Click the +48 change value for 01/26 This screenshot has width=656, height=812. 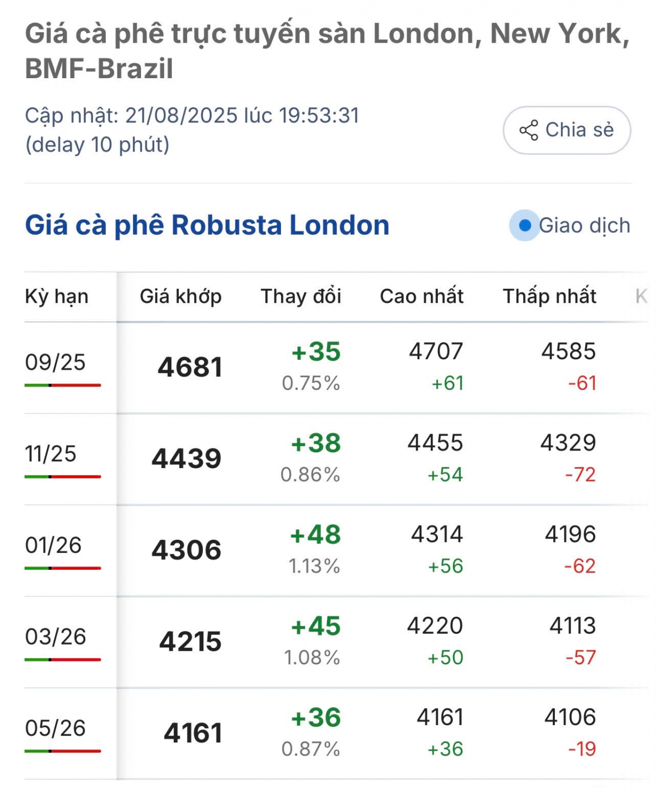315,535
